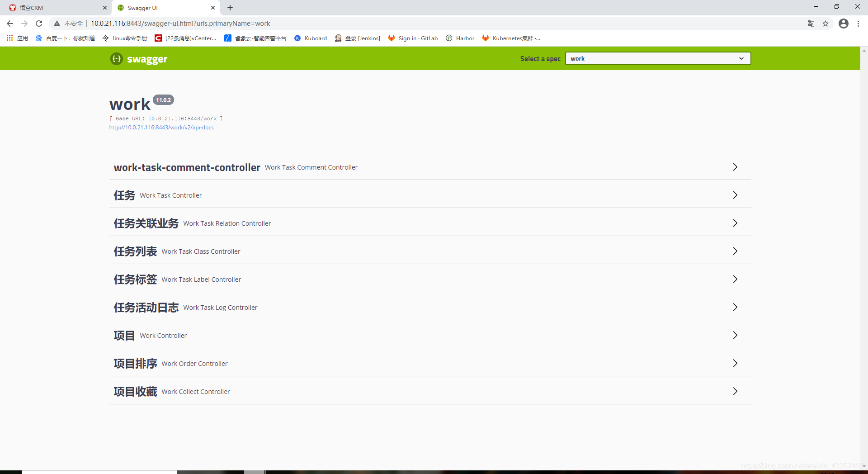Open the 应用 apps bookmark
The width and height of the screenshot is (868, 474).
(x=17, y=38)
